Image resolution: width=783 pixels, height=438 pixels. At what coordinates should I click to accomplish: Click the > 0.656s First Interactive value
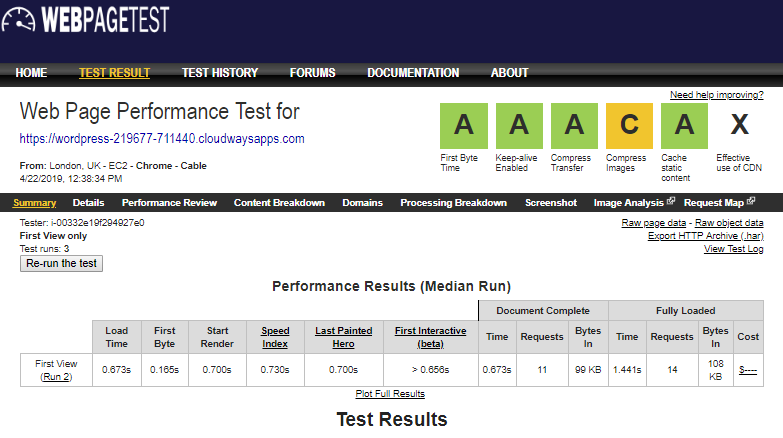[430, 370]
